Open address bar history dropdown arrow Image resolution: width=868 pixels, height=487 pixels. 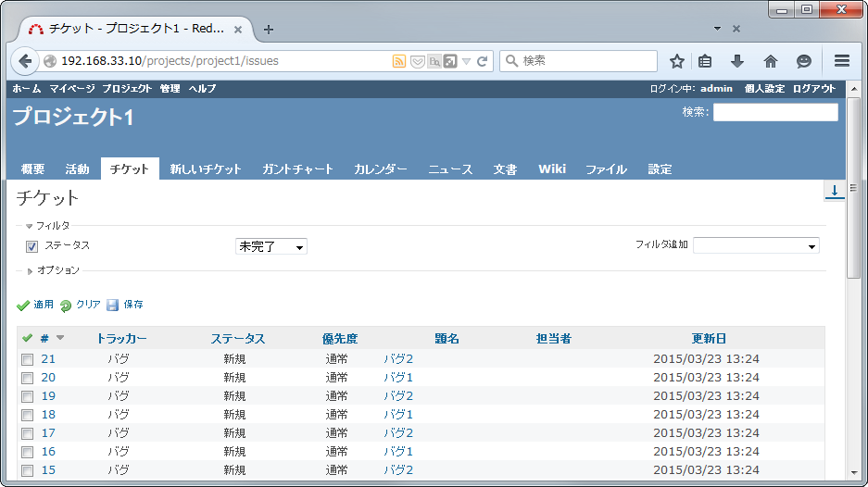tap(466, 61)
